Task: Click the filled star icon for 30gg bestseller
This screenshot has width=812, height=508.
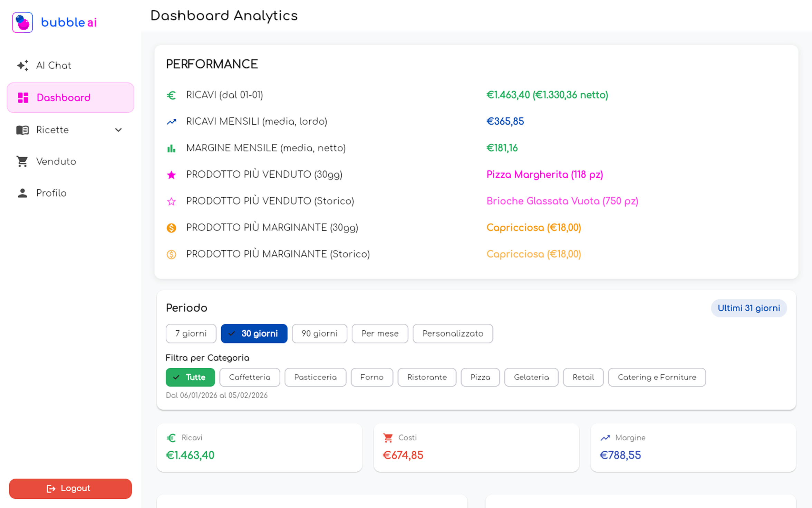Action: click(x=171, y=175)
